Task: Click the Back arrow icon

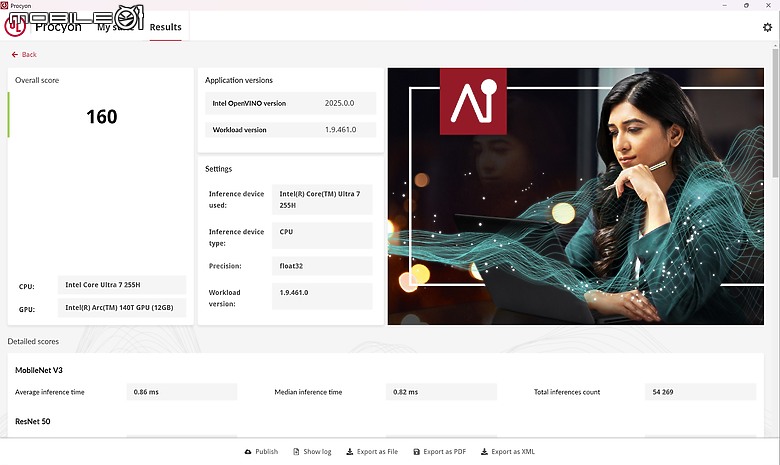Action: click(14, 55)
